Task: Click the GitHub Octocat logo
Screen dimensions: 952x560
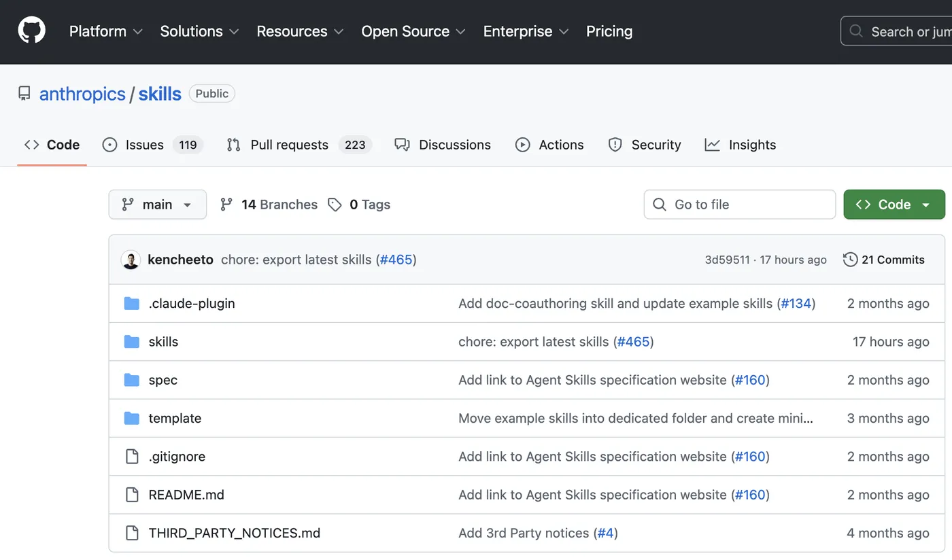Action: 31,31
